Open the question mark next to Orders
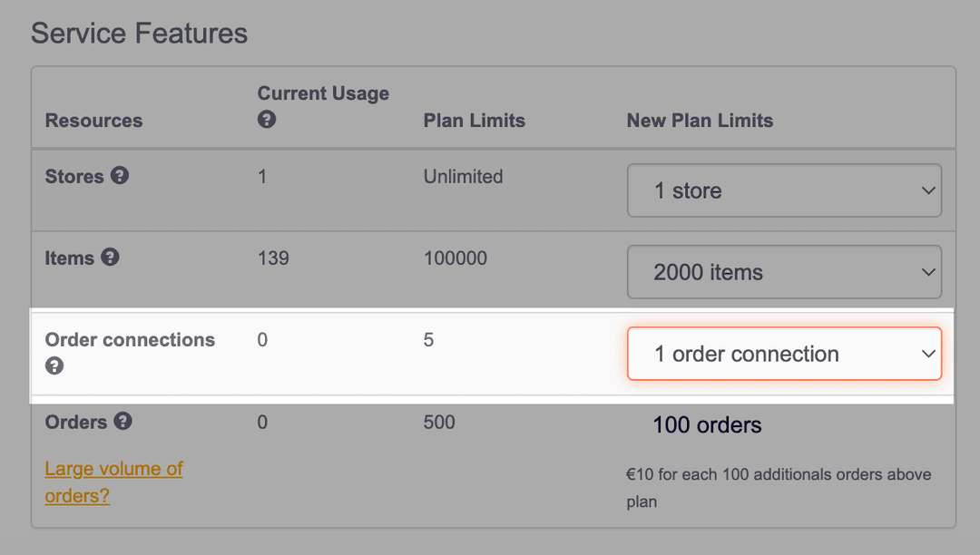The width and height of the screenshot is (980, 555). coord(123,422)
